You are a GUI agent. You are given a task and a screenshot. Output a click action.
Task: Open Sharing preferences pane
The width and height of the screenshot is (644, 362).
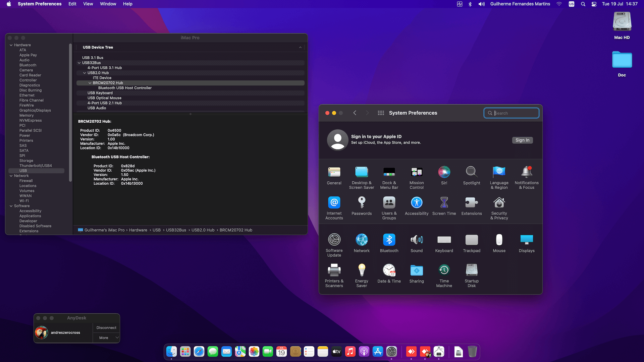tap(417, 274)
